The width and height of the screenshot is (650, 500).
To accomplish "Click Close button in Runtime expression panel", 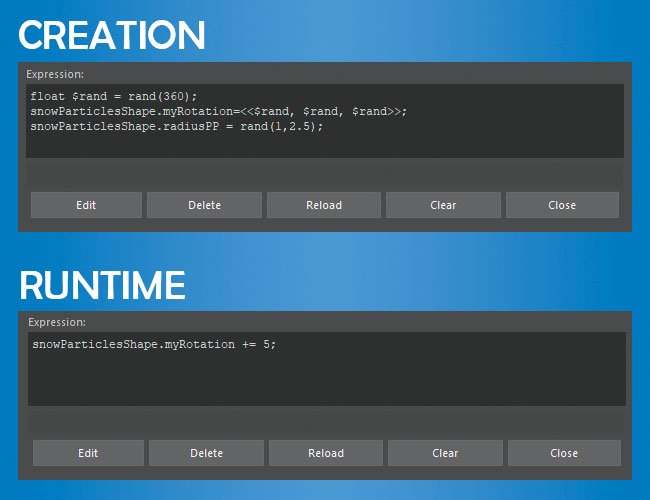I will pyautogui.click(x=564, y=453).
